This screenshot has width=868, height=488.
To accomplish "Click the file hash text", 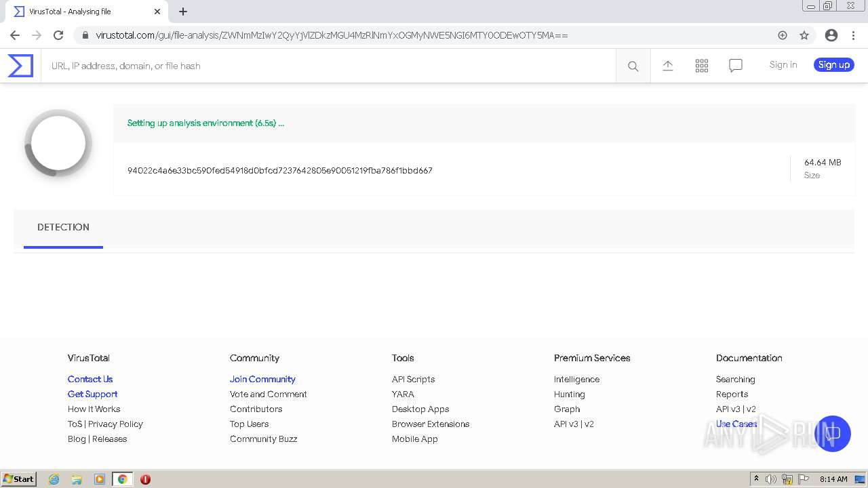I will pyautogui.click(x=280, y=171).
